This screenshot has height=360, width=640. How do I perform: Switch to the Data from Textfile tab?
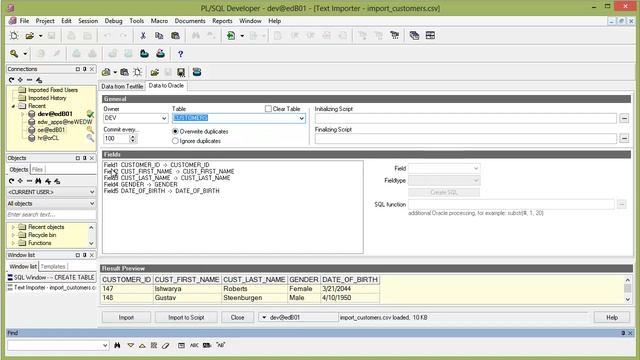(x=122, y=86)
